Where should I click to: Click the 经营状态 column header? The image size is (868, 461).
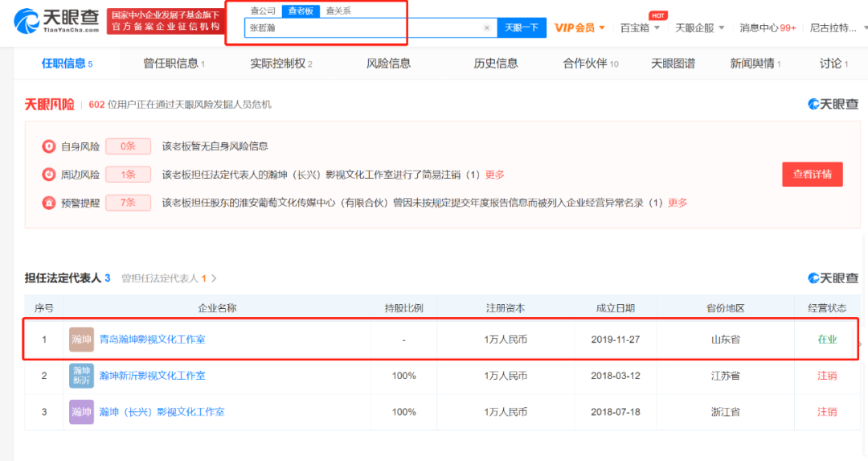click(x=827, y=308)
